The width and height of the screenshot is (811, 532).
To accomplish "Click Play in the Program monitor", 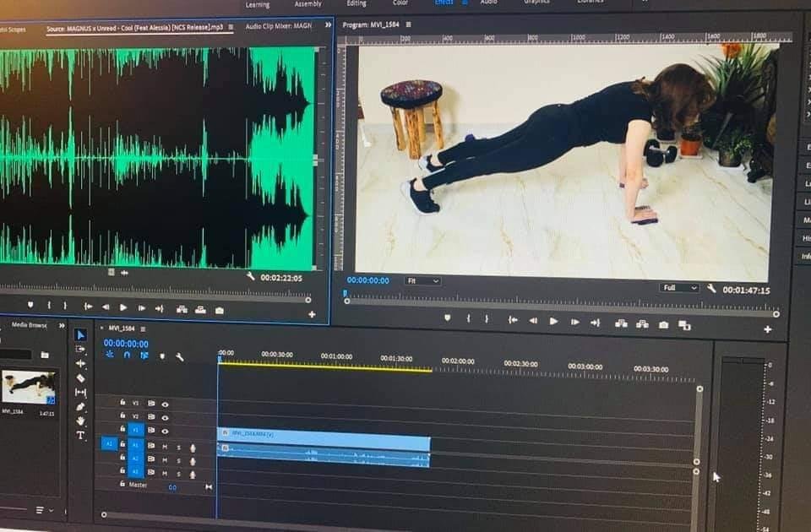I will click(553, 322).
